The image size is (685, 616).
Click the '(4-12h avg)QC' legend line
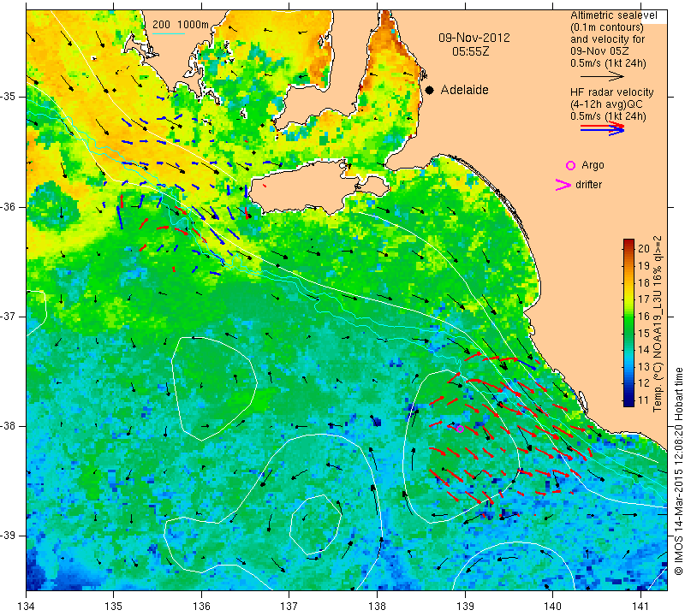tap(608, 104)
